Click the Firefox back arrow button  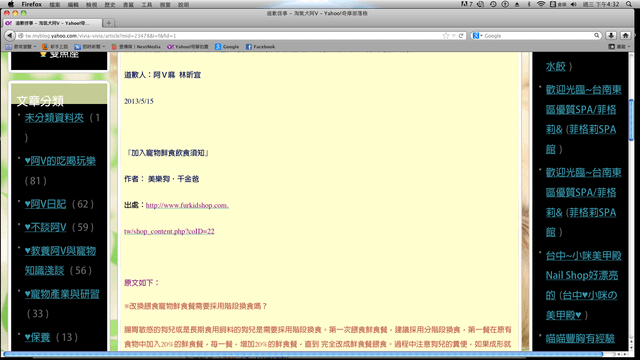[x=9, y=36]
